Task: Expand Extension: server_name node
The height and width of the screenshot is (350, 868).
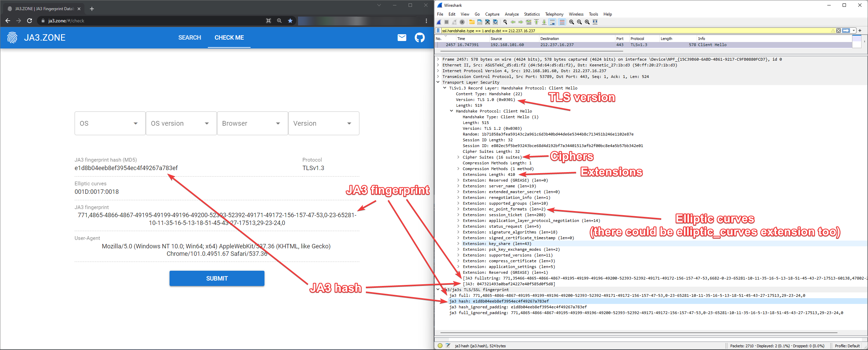Action: tap(458, 186)
